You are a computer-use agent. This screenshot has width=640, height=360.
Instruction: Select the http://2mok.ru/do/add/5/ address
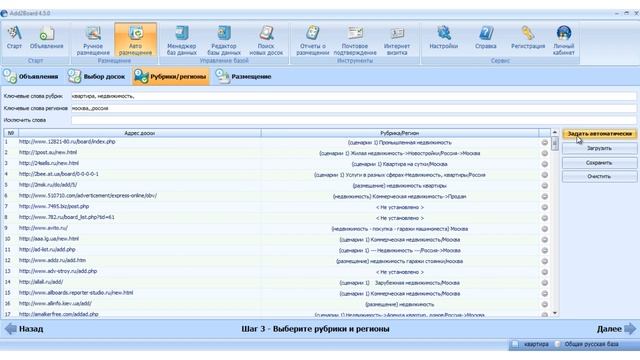[x=48, y=184]
